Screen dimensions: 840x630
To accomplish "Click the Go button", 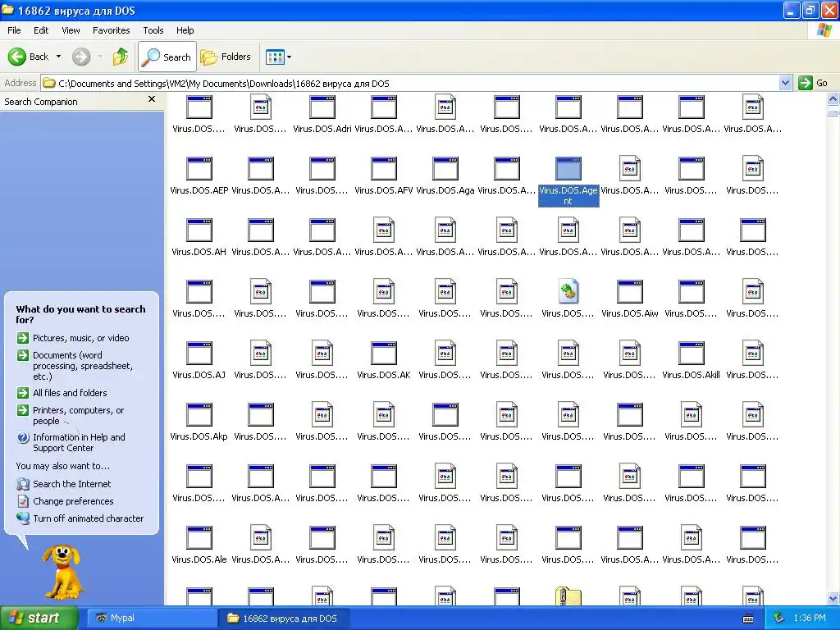I will 813,83.
